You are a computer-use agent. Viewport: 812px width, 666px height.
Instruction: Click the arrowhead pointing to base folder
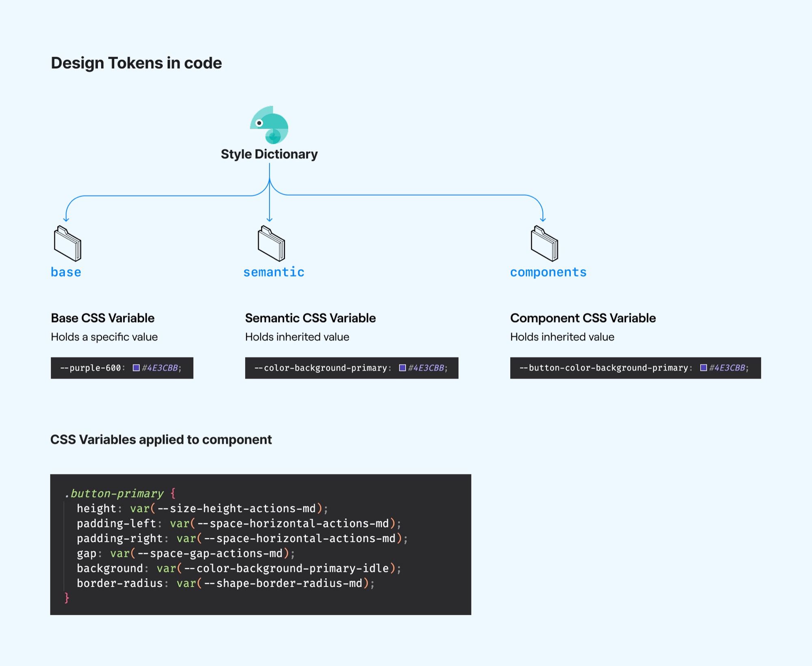click(x=66, y=219)
